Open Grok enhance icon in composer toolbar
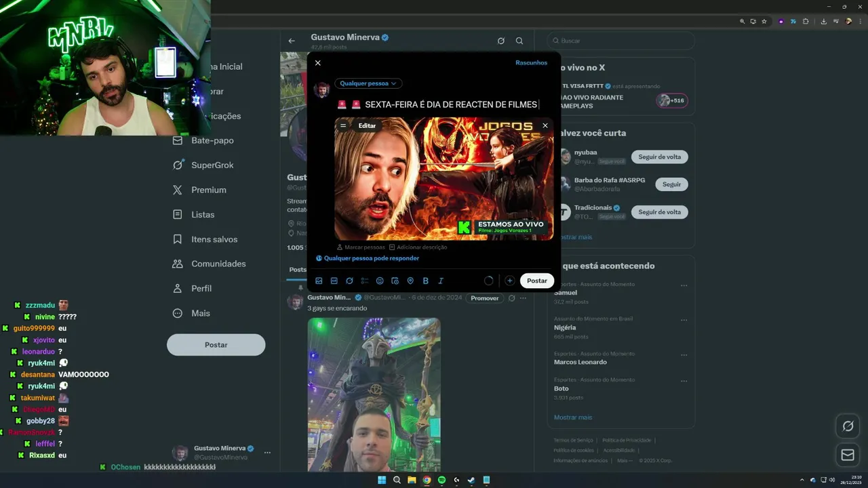The image size is (868, 488). [x=349, y=281]
